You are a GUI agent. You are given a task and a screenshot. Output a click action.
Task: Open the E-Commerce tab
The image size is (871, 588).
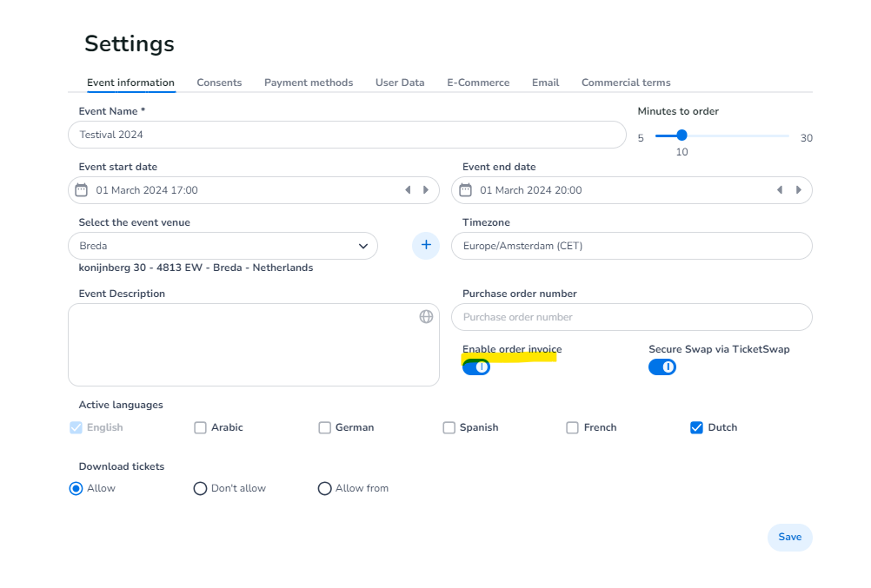pyautogui.click(x=478, y=83)
